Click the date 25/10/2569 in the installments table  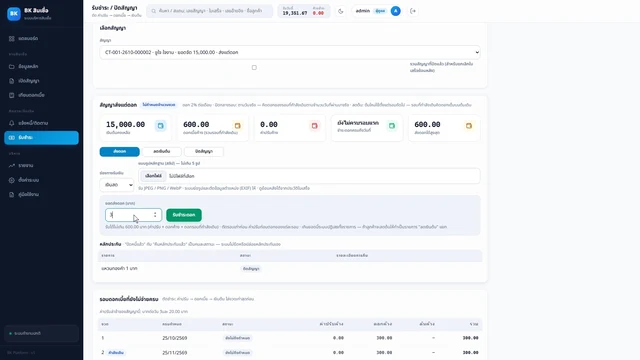(x=174, y=338)
